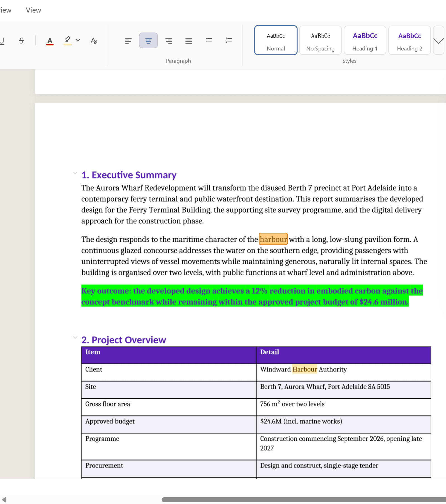Select the Normal style
446x504 pixels.
[276, 40]
